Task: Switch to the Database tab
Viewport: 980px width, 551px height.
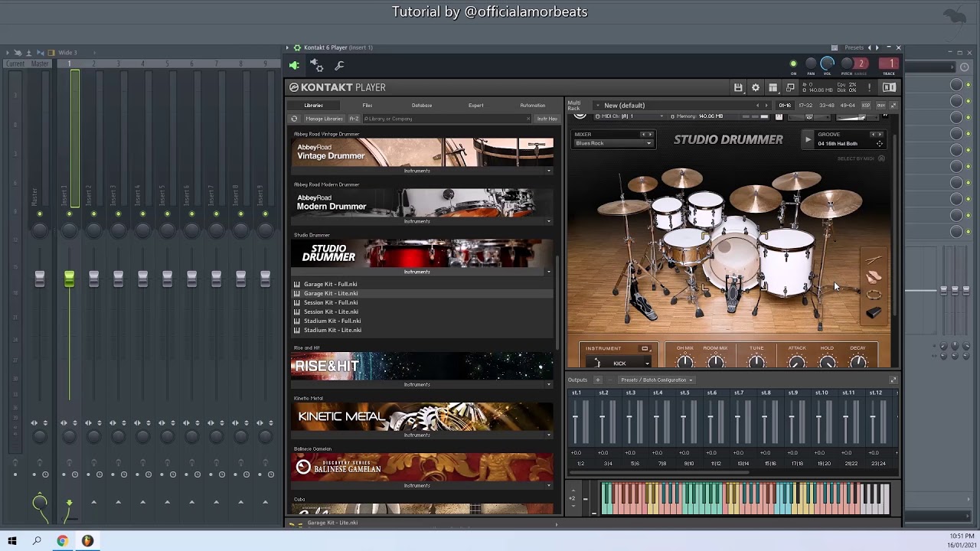Action: coord(422,105)
